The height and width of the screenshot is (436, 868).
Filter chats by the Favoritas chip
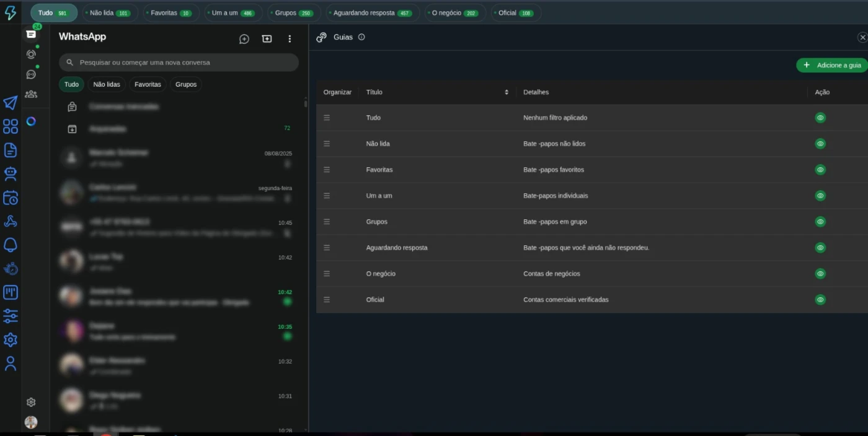(148, 84)
